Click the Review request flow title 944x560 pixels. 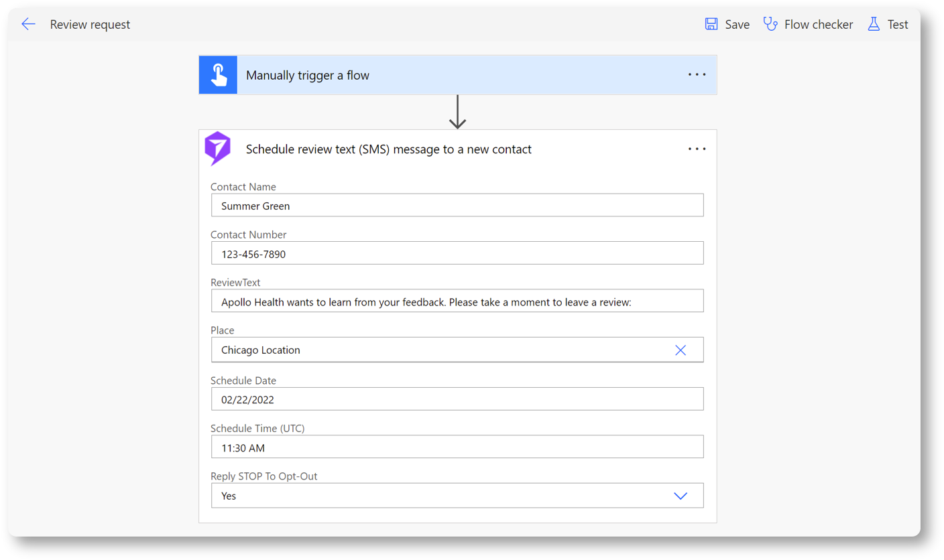coord(90,25)
